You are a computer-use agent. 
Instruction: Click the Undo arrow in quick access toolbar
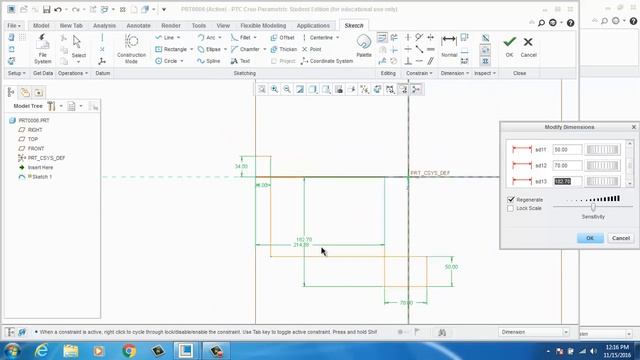(x=58, y=9)
